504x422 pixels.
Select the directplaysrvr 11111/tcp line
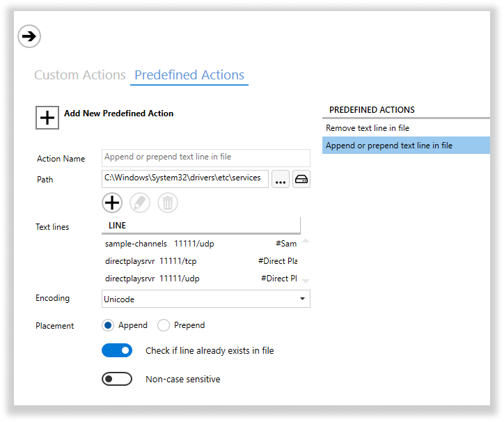(201, 261)
